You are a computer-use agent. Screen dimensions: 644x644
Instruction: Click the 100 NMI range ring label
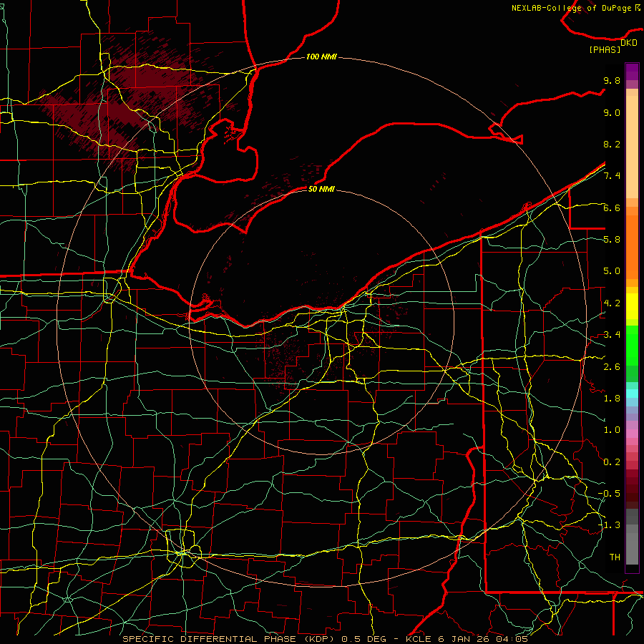tap(321, 57)
